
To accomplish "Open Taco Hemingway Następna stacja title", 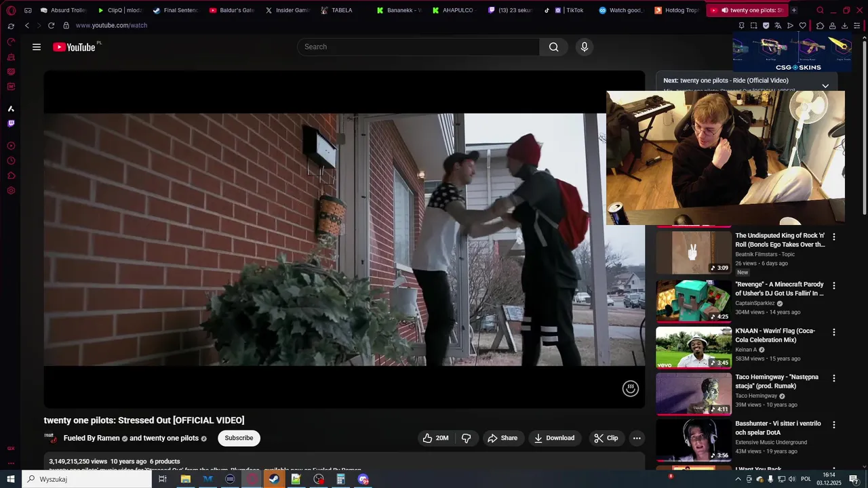I will click(777, 382).
